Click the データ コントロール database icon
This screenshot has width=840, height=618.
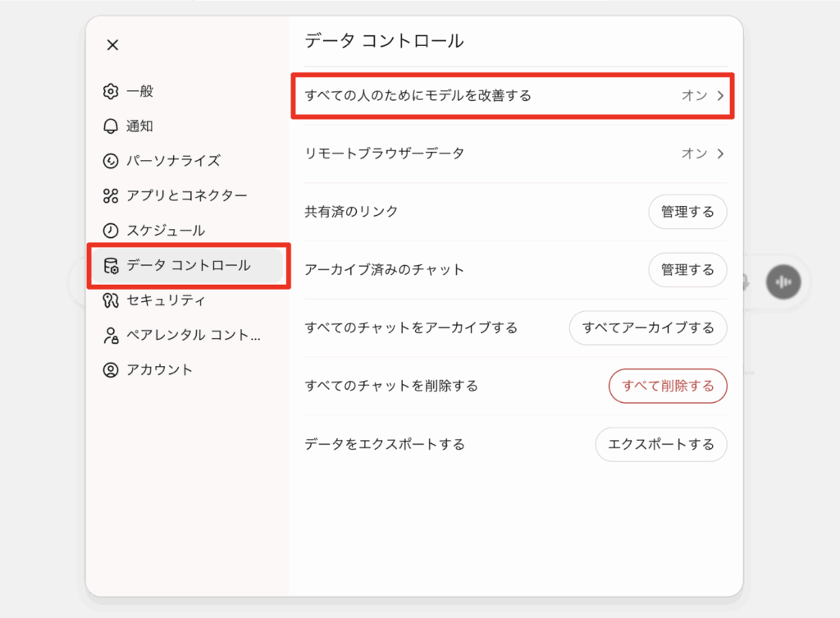(x=111, y=266)
